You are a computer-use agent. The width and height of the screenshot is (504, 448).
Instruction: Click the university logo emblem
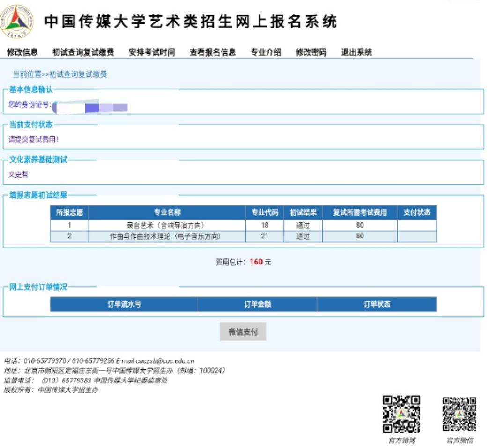[17, 22]
